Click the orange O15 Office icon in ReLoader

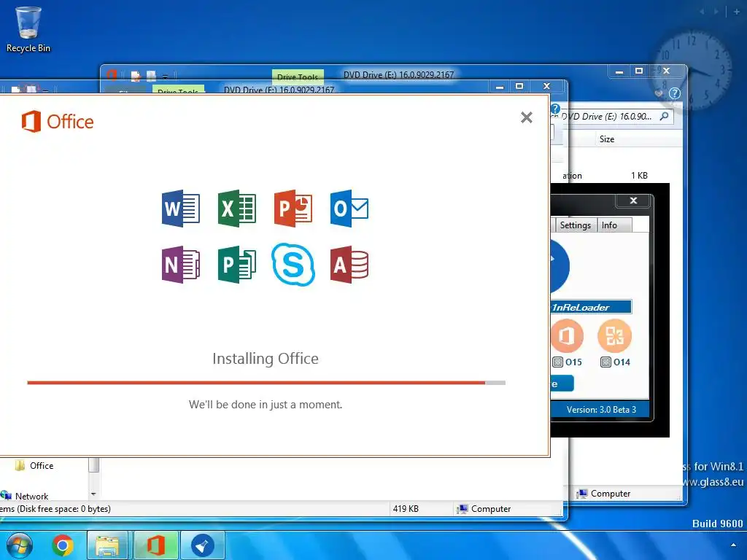[567, 335]
